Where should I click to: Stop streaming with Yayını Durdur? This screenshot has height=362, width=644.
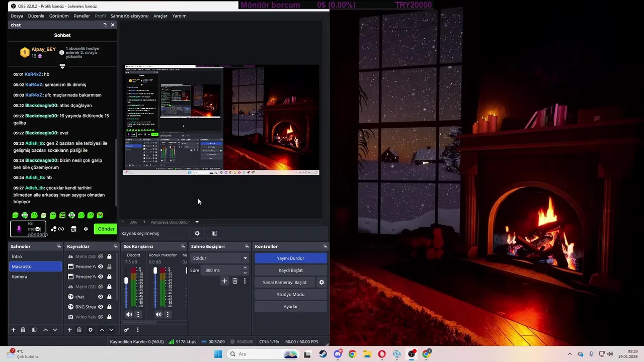(291, 258)
